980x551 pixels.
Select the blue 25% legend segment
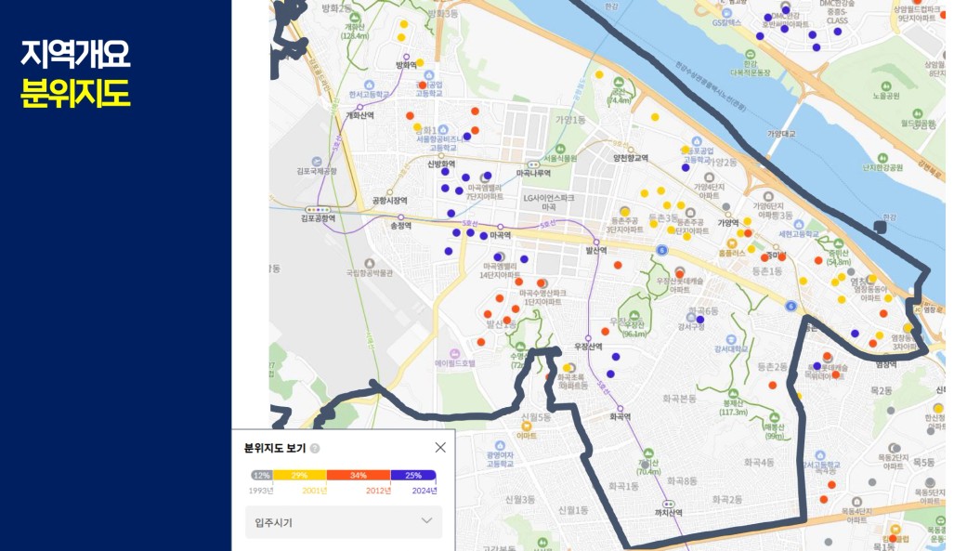(x=413, y=476)
